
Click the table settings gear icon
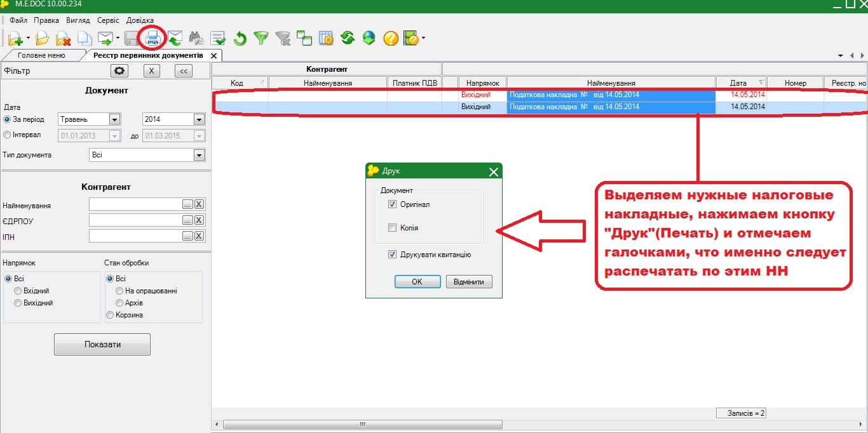pyautogui.click(x=326, y=39)
